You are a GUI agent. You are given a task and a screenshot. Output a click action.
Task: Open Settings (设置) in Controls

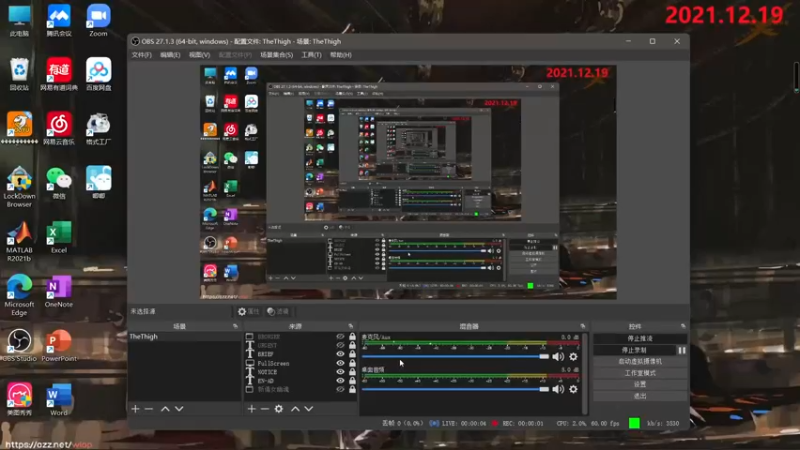coord(640,384)
